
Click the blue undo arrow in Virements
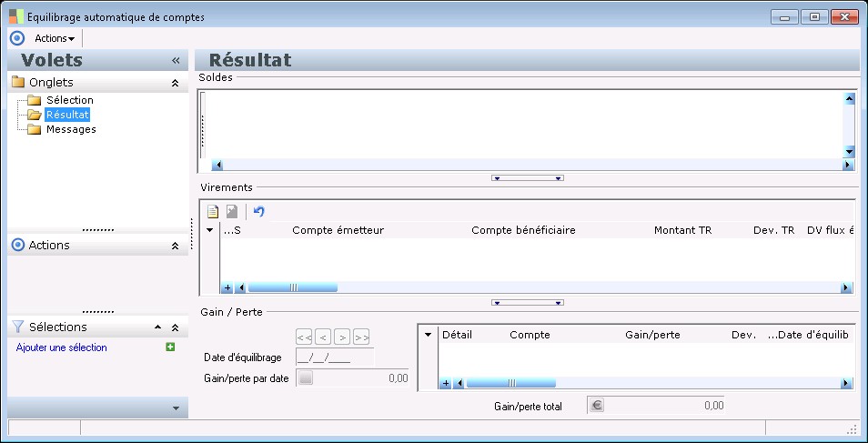point(259,211)
